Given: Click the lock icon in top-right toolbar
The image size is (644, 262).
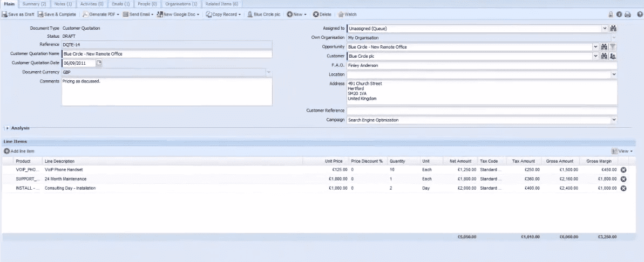Looking at the screenshot, I should click(611, 15).
